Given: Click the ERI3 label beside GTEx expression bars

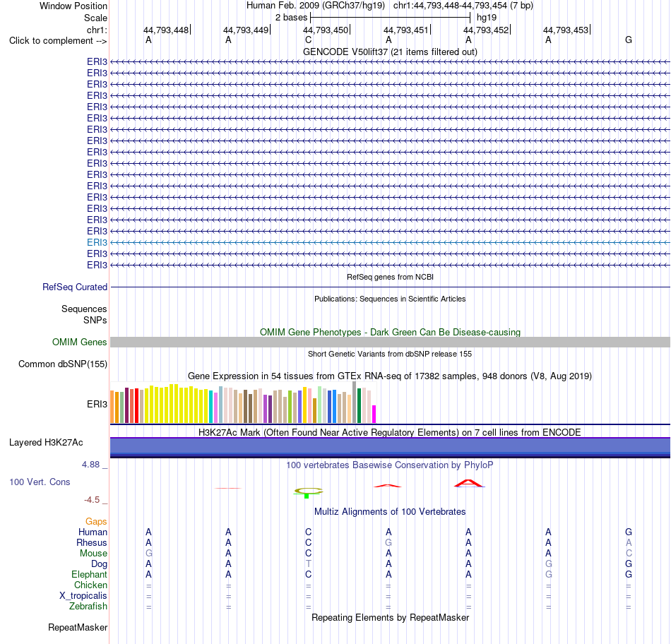Looking at the screenshot, I should coord(97,405).
